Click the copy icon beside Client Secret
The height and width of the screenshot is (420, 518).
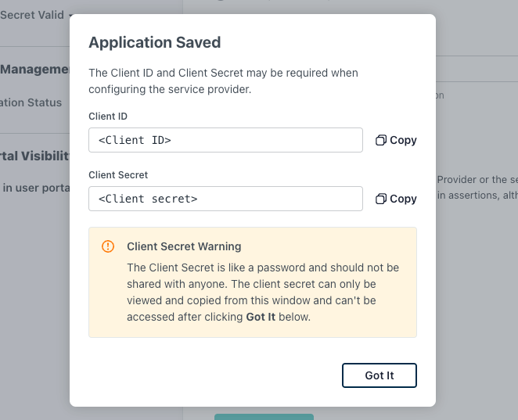coord(381,199)
